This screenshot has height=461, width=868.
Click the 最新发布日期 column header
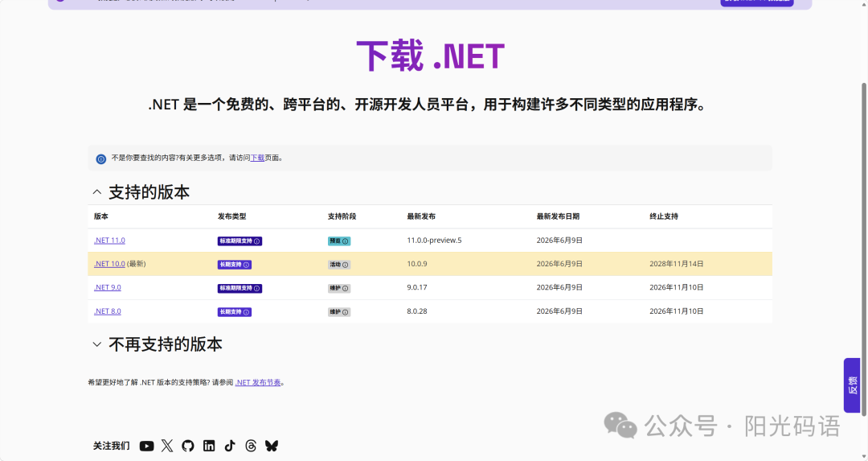click(558, 216)
